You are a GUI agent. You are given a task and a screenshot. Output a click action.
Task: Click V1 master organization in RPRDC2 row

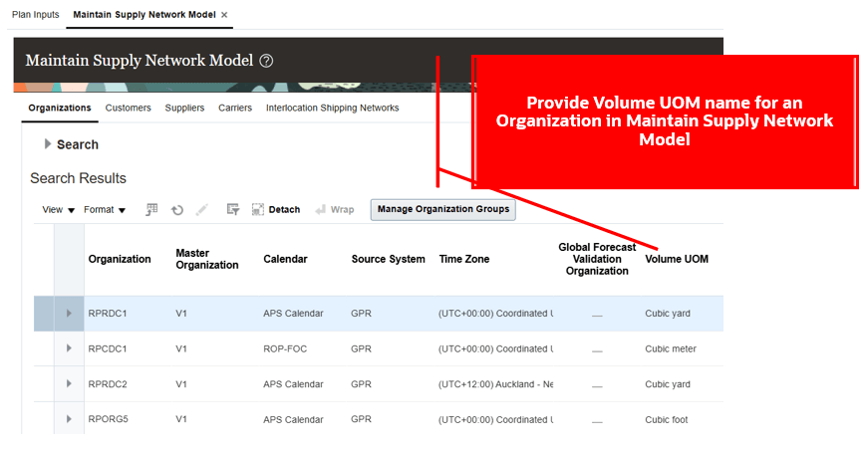(181, 384)
